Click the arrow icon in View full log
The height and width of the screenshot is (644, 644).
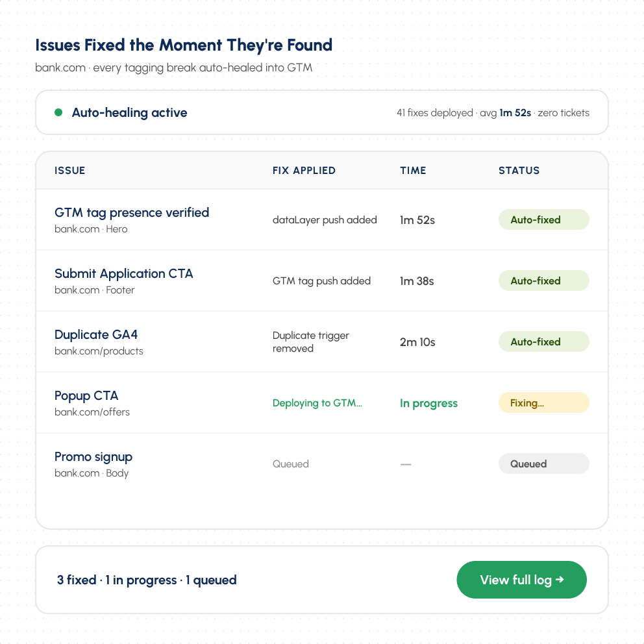point(560,580)
